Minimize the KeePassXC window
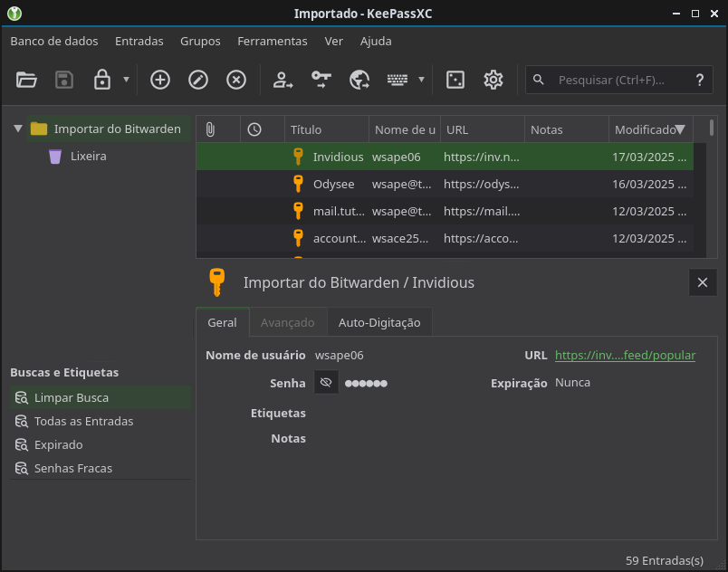Image resolution: width=728 pixels, height=572 pixels. (x=676, y=14)
